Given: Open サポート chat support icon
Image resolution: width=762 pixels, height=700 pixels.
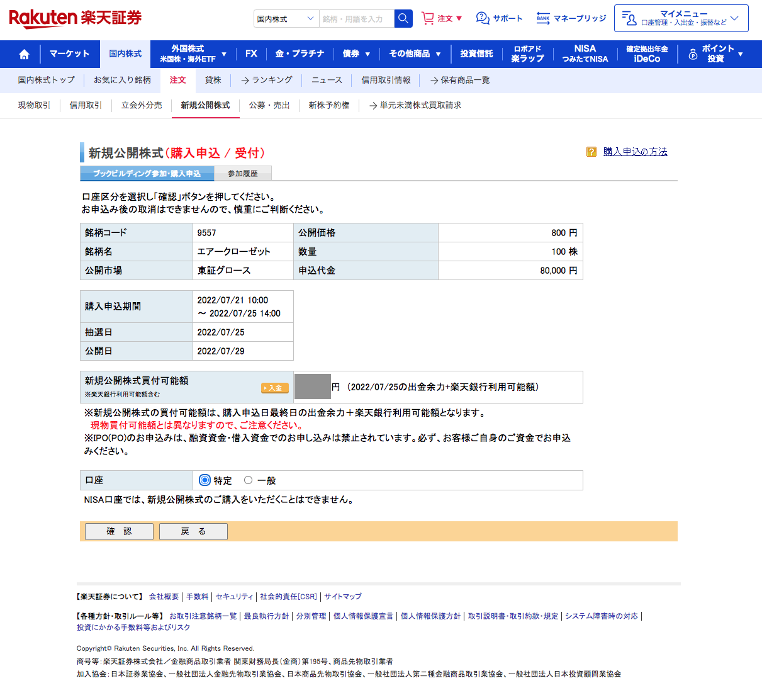Looking at the screenshot, I should [x=483, y=18].
